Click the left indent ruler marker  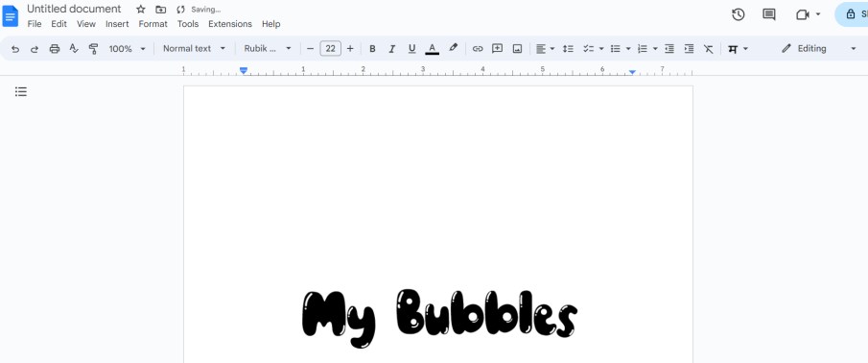coord(244,70)
